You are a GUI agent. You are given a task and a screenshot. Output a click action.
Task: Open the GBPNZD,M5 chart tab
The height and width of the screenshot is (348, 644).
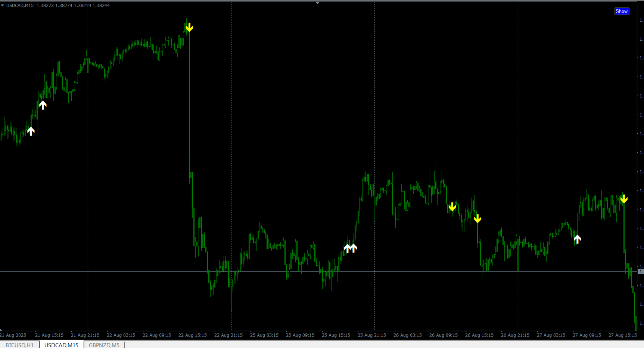104,345
